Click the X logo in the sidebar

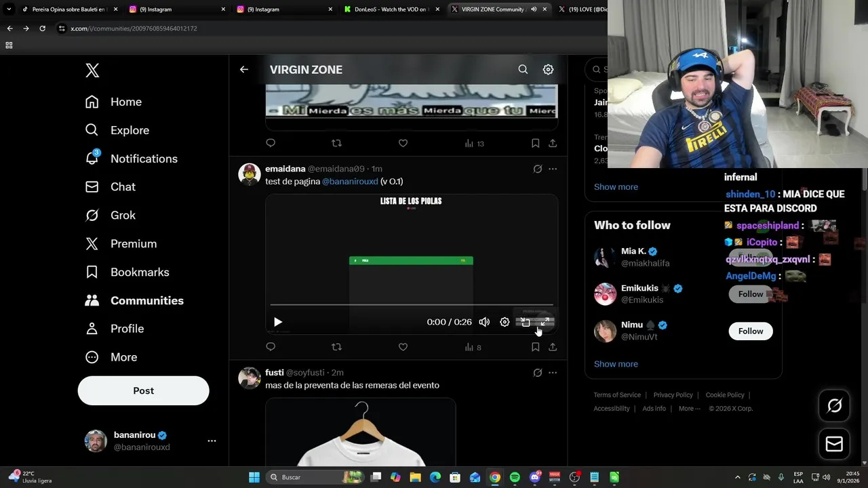[92, 70]
